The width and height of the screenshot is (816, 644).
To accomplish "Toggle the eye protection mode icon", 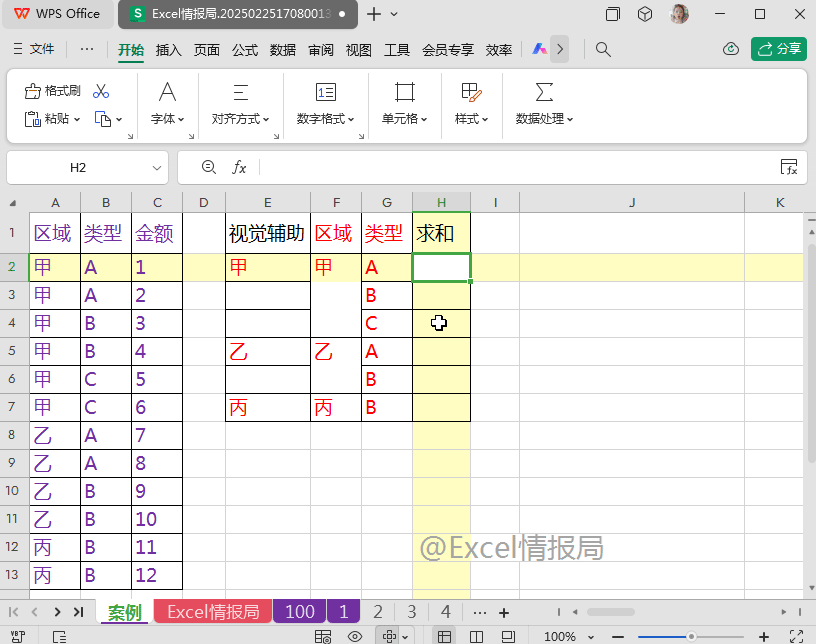I will click(354, 636).
